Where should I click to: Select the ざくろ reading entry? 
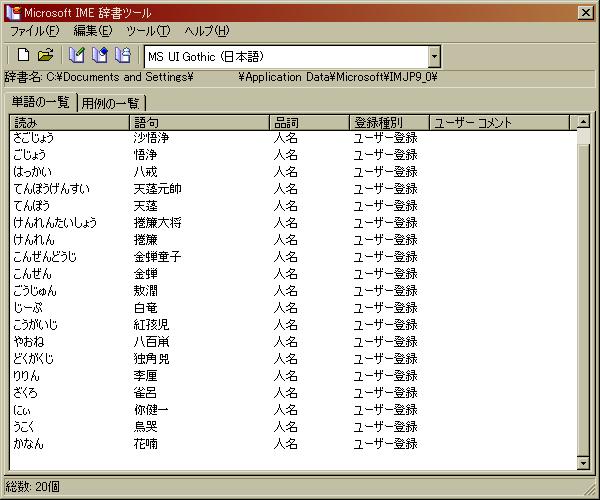(x=26, y=393)
